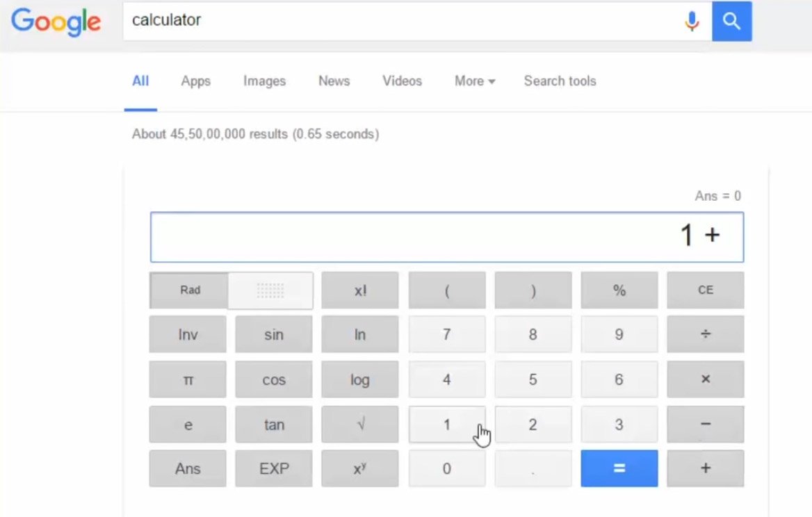Toggle the slider handle beside Rad
Viewport: 812px width, 517px height.
pos(270,290)
